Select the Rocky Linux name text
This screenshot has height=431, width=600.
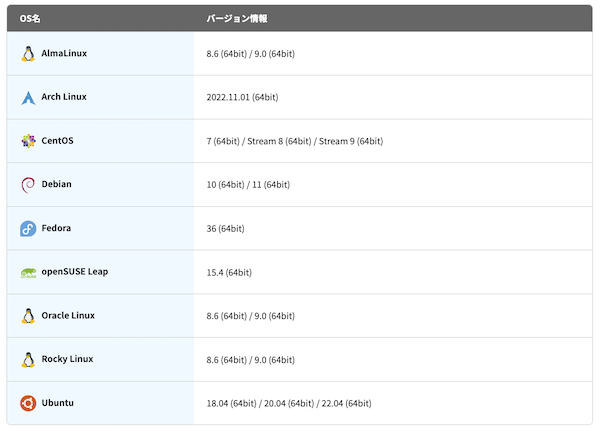67,359
